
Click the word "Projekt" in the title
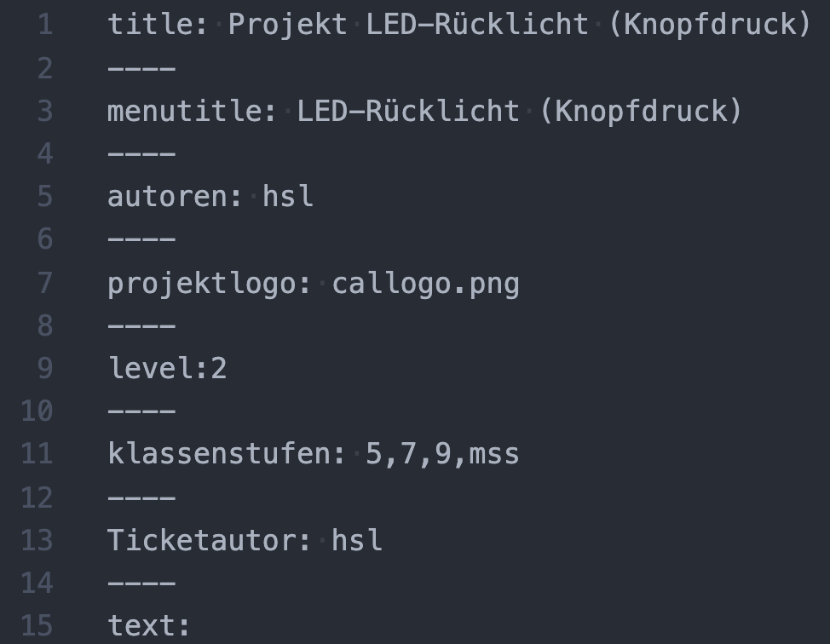click(287, 24)
